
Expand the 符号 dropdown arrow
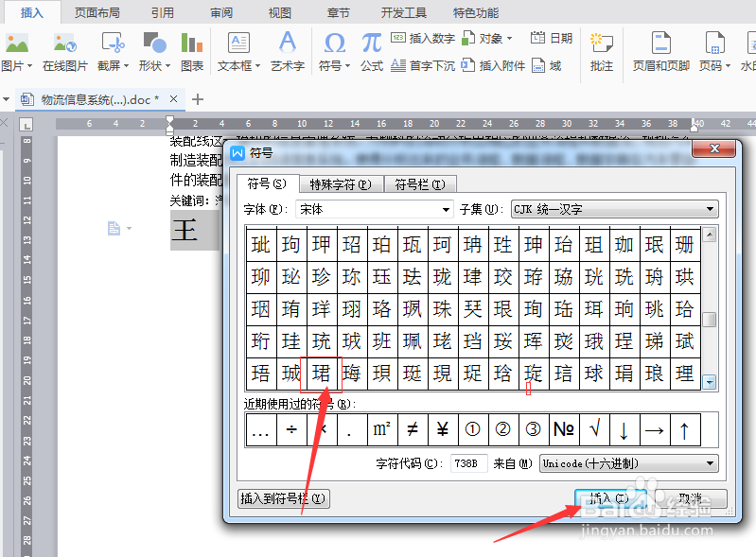coord(347,65)
